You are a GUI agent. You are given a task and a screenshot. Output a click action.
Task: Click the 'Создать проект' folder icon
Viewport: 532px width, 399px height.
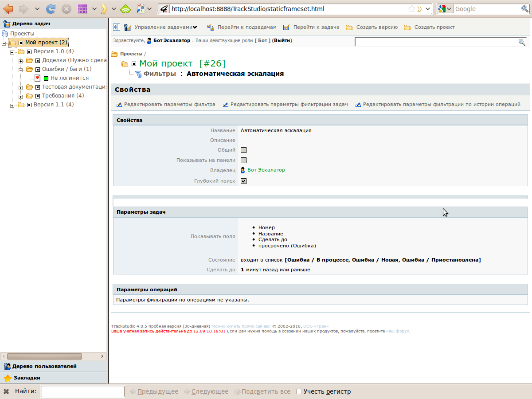(x=407, y=27)
